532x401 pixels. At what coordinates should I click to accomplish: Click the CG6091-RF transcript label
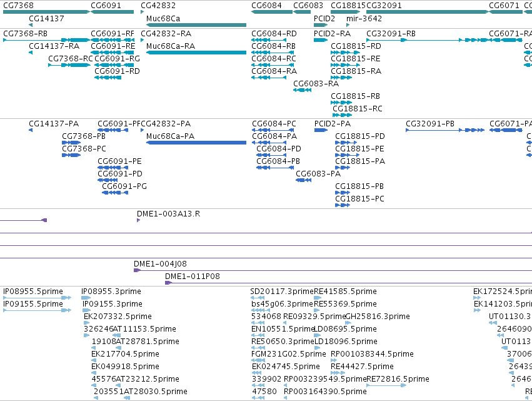[113, 34]
